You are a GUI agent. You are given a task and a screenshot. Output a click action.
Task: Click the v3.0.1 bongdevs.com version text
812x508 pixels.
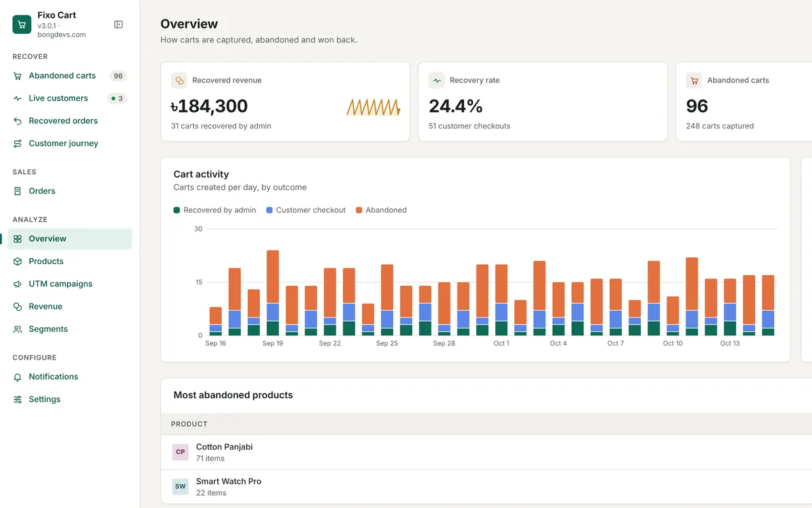(x=62, y=30)
